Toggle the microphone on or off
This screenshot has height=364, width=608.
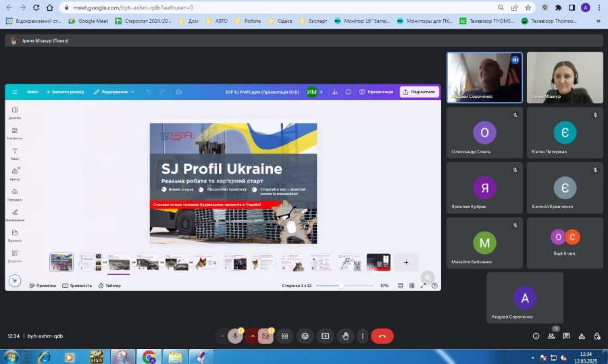click(x=235, y=336)
